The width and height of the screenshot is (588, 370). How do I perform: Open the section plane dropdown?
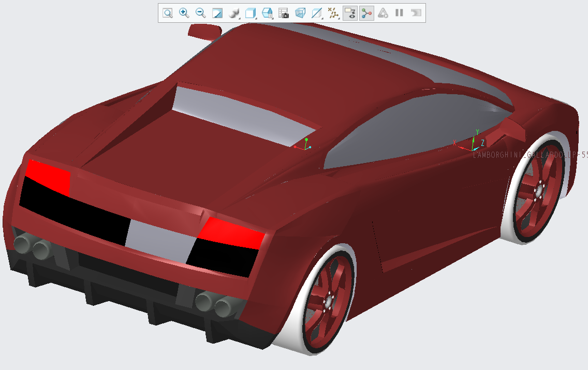point(317,13)
